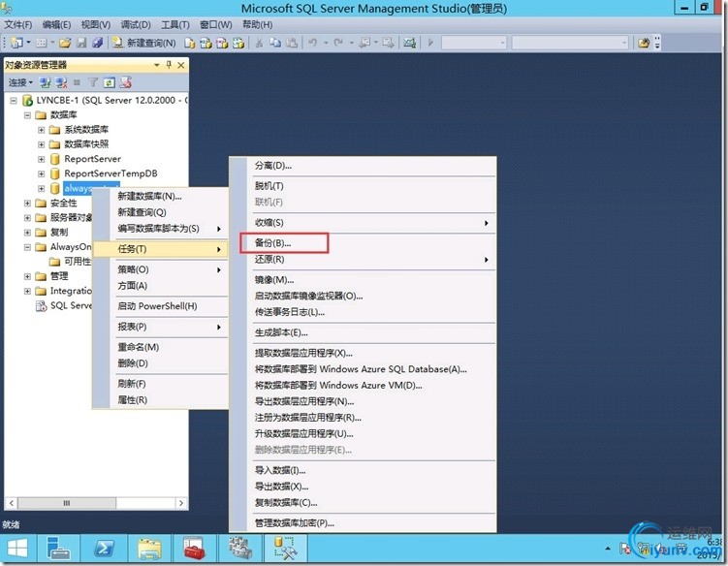
Task: Open the 视图(V) menu
Action: 96,24
